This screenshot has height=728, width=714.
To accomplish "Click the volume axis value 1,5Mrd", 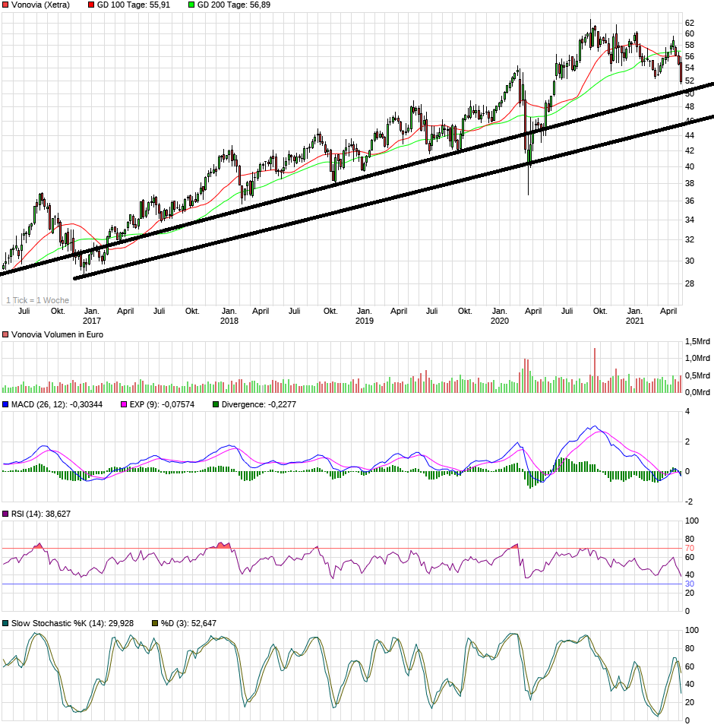I will [x=697, y=342].
